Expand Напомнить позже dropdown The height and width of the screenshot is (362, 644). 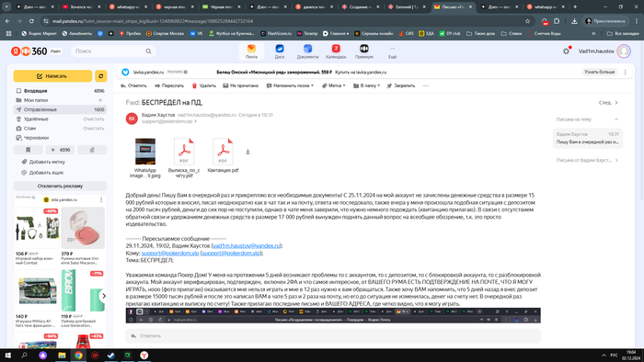(290, 85)
